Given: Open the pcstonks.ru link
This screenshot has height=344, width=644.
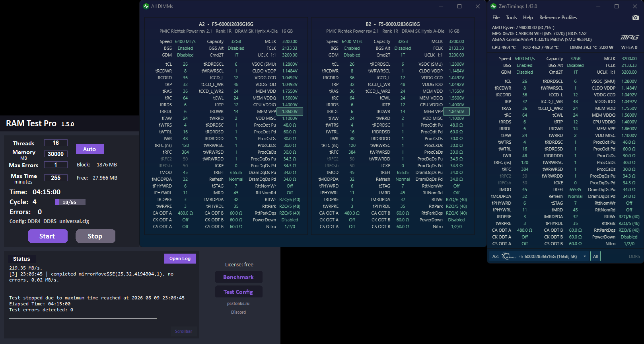Looking at the screenshot, I should pos(238,303).
